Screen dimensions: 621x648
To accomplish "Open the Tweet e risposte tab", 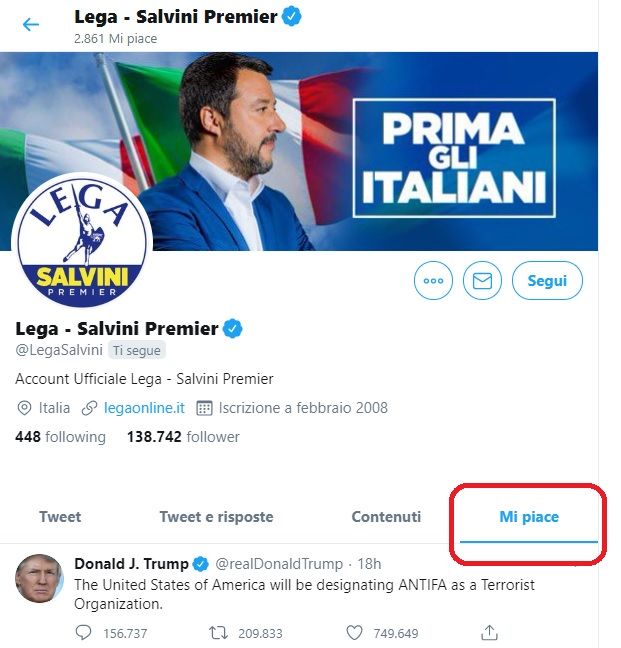I will 216,517.
